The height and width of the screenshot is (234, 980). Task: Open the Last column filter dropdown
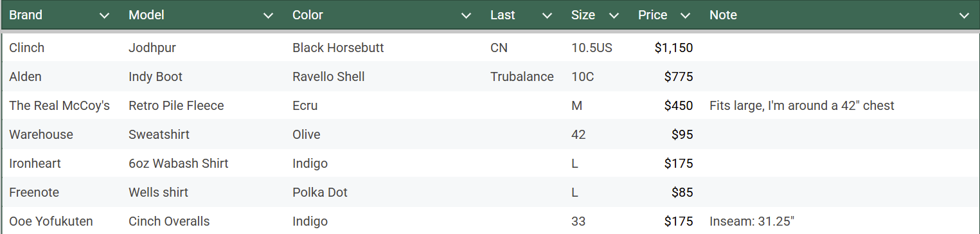click(547, 15)
